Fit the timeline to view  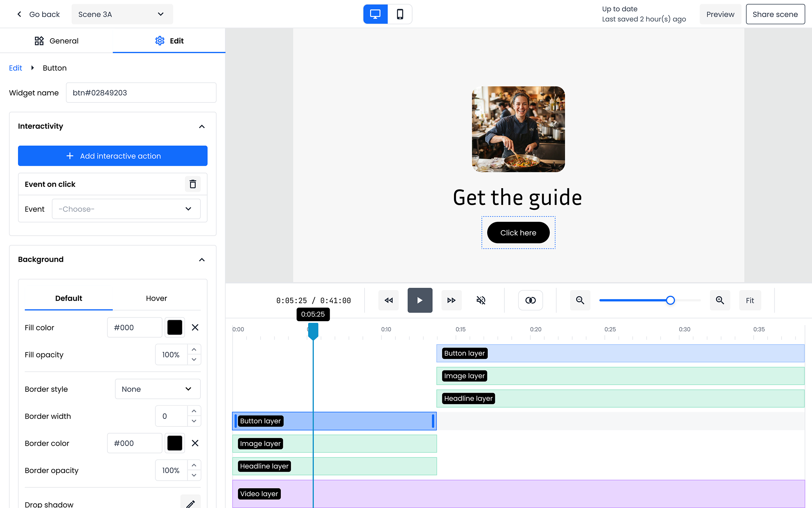coord(750,300)
